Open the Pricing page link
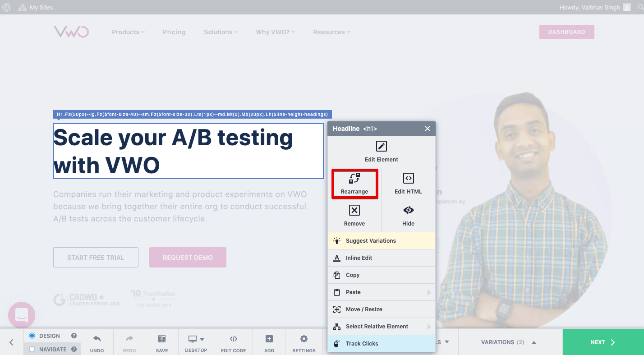Screen dimensions: 644x355 point(174,32)
